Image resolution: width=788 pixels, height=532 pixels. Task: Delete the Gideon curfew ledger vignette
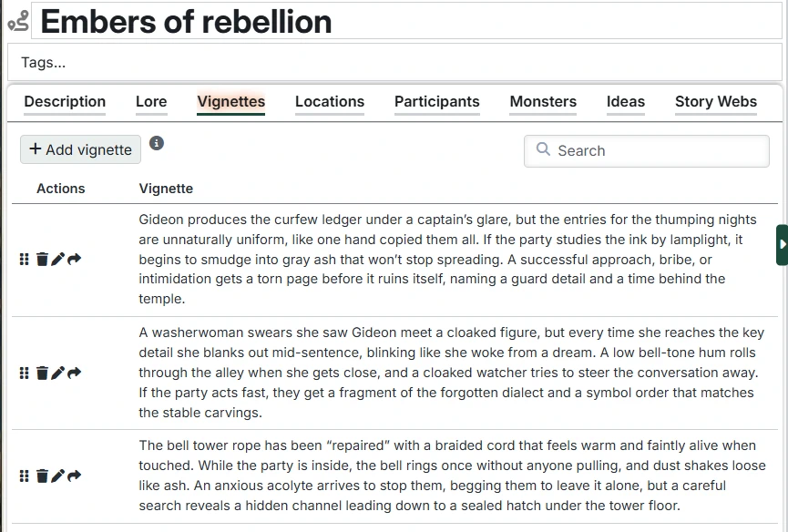pyautogui.click(x=42, y=260)
